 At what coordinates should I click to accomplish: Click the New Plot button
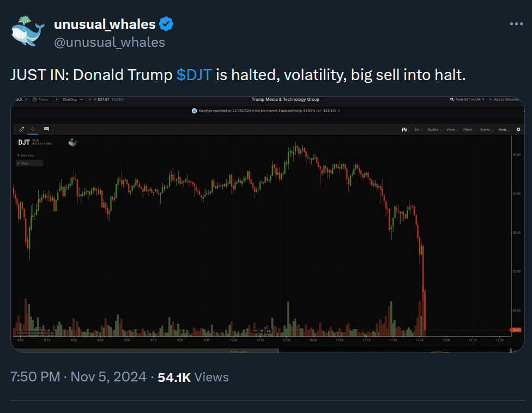(26, 155)
